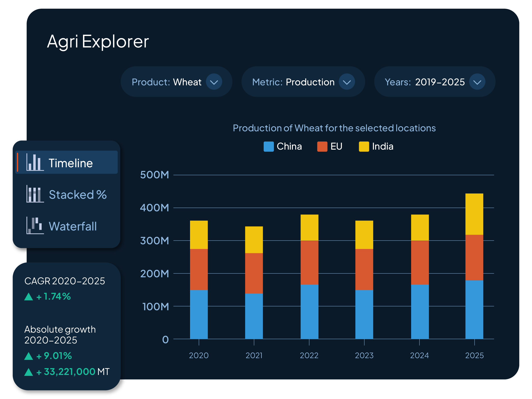Click the 2023 year axis label
The image size is (532, 399).
tap(364, 355)
